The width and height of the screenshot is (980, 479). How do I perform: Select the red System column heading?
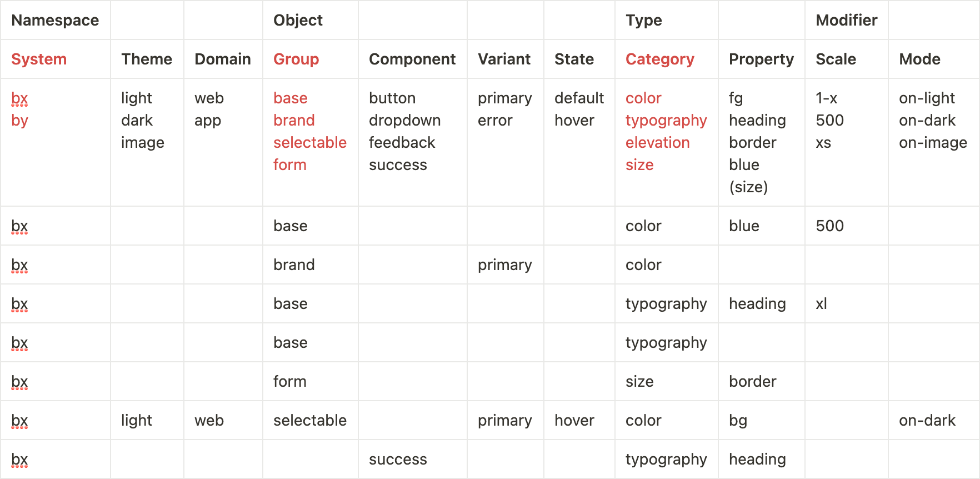pyautogui.click(x=39, y=59)
